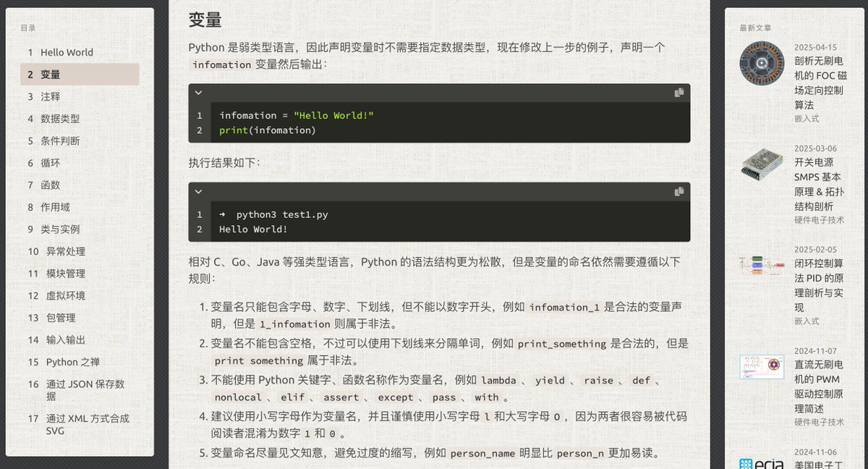Jump to "15 Python 之禅" section
Viewport: 868px width, 469px height.
80,361
